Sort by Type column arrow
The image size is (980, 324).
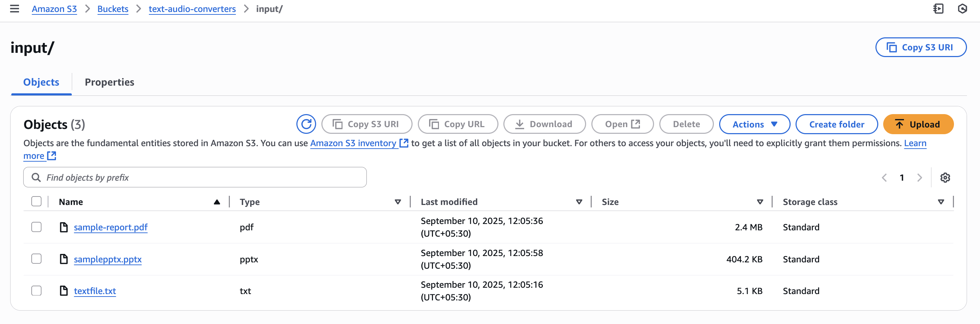(x=397, y=202)
